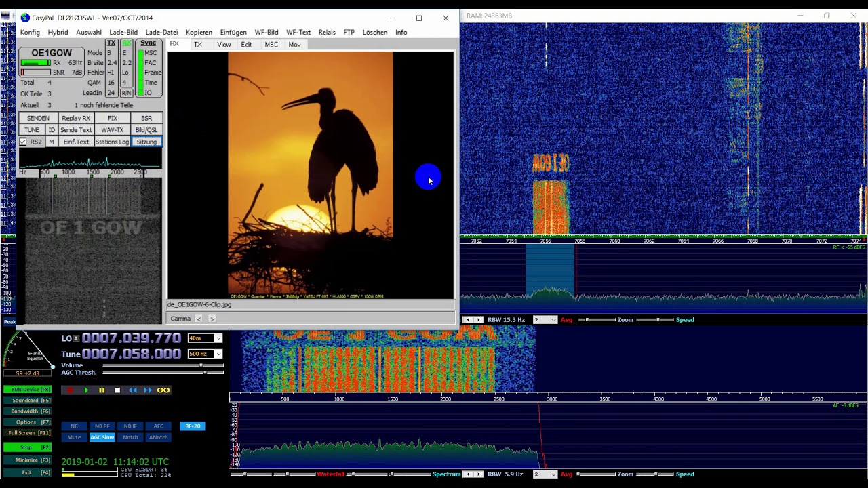
Task: Click the Gamma next arrow button
Action: pyautogui.click(x=212, y=319)
